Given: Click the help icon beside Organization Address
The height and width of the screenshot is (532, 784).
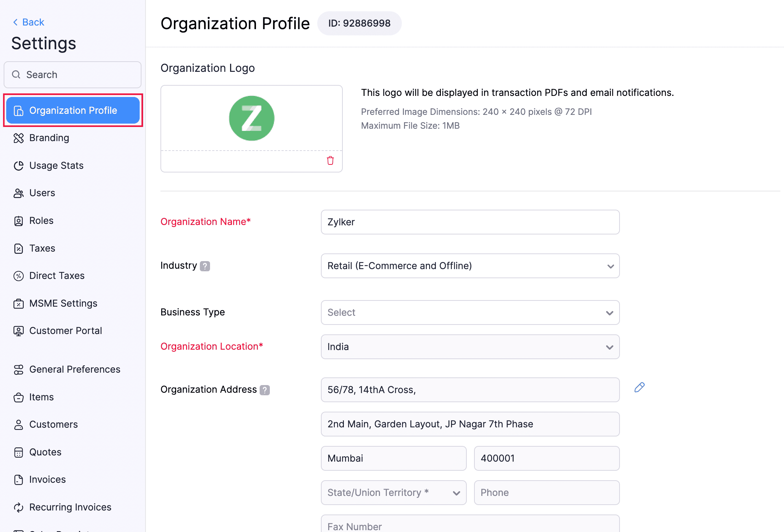Looking at the screenshot, I should pos(265,390).
